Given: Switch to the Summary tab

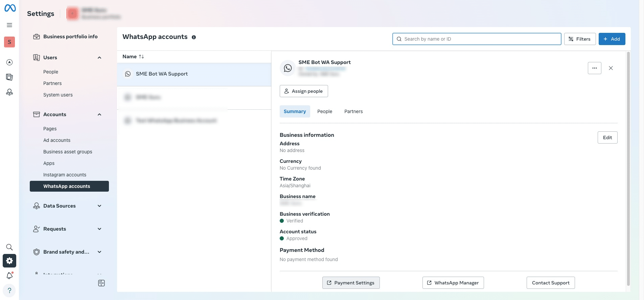Looking at the screenshot, I should point(295,111).
